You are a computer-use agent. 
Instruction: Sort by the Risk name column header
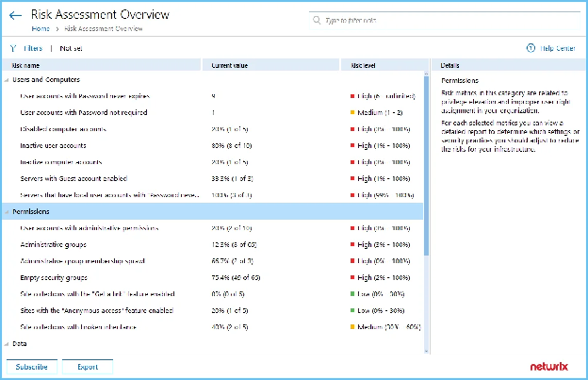101,65
